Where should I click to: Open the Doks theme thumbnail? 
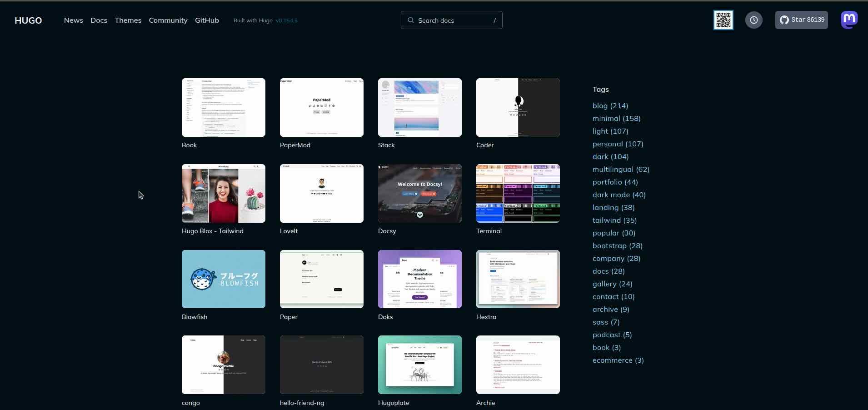[x=420, y=279]
